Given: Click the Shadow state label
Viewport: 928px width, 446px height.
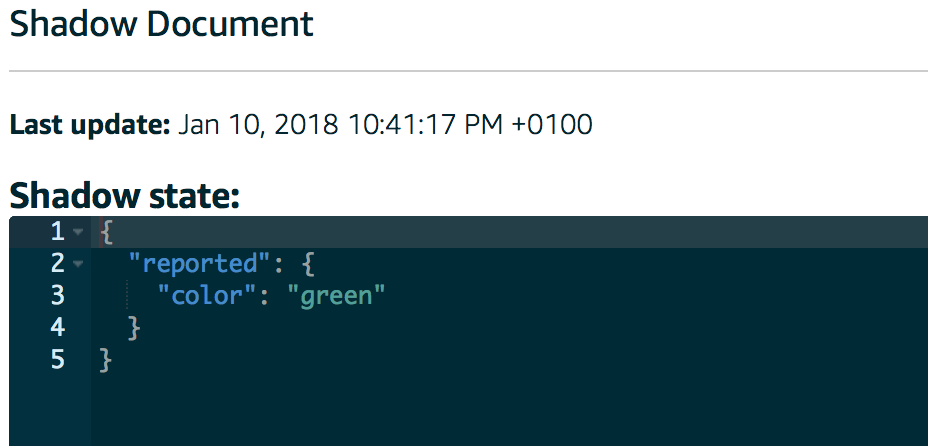Looking at the screenshot, I should [124, 196].
